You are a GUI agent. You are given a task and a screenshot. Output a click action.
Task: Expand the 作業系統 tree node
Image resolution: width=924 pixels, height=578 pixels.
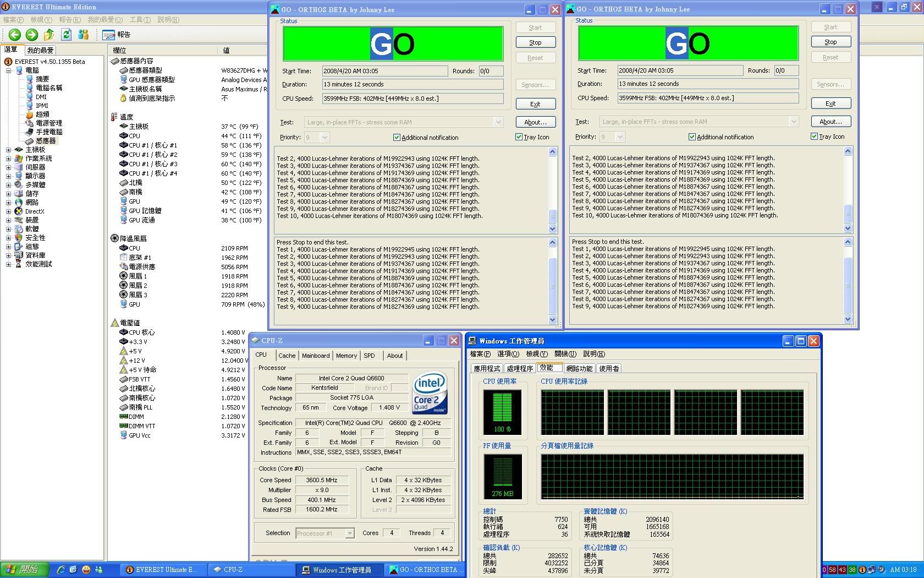8,159
